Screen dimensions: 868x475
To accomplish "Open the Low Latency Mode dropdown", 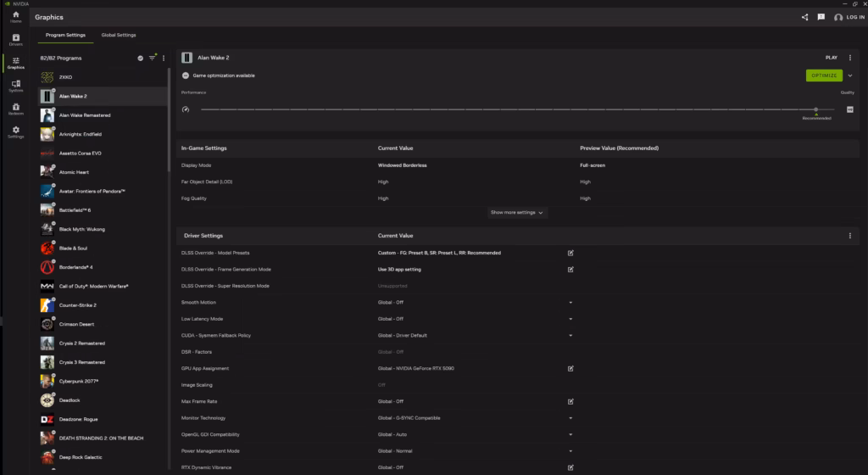I will pyautogui.click(x=570, y=320).
